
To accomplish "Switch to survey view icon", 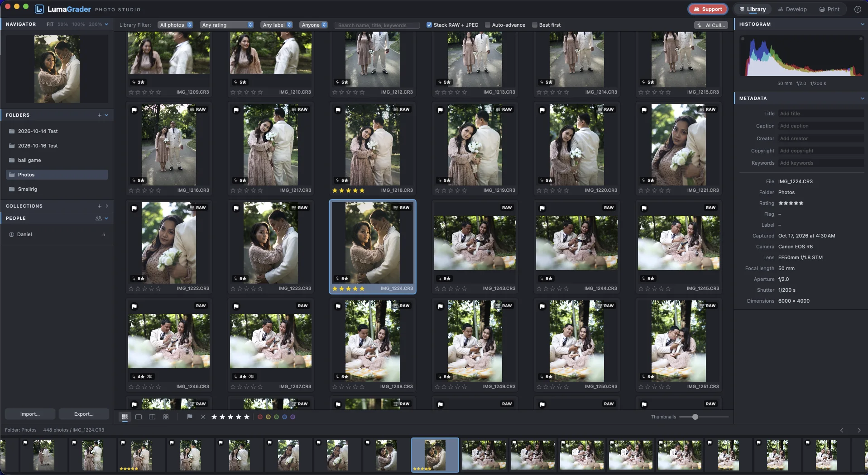I will (x=166, y=417).
